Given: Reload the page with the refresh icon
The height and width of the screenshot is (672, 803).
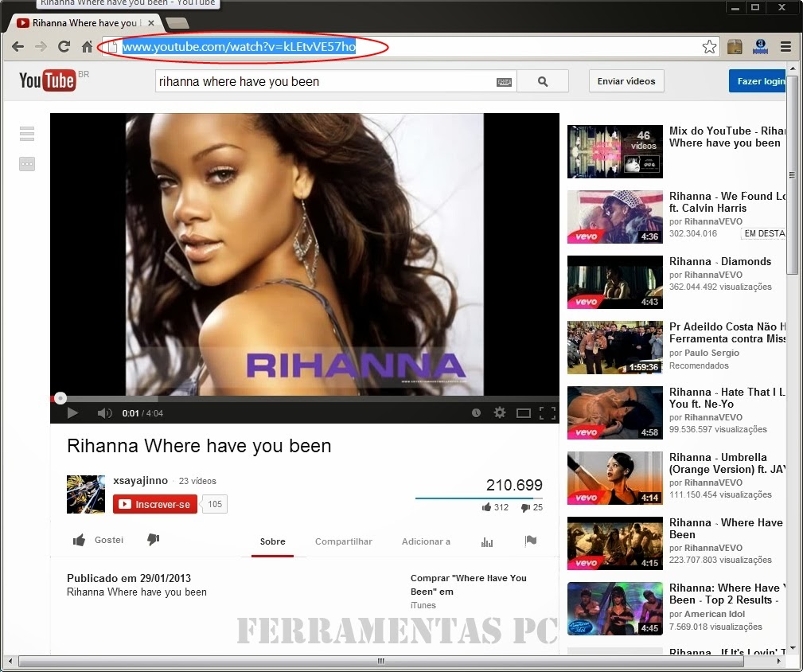Looking at the screenshot, I should [64, 47].
